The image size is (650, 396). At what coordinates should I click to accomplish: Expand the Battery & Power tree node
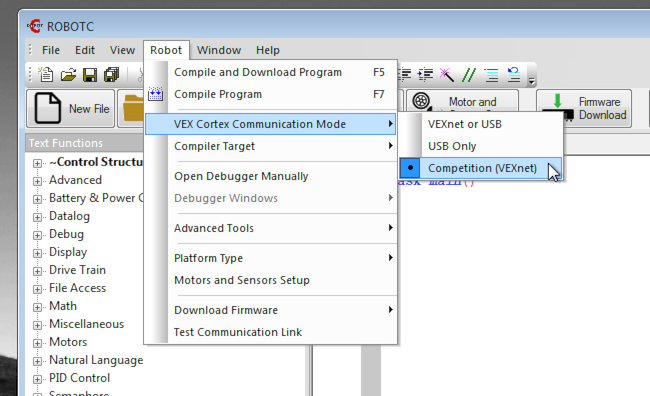pyautogui.click(x=37, y=199)
